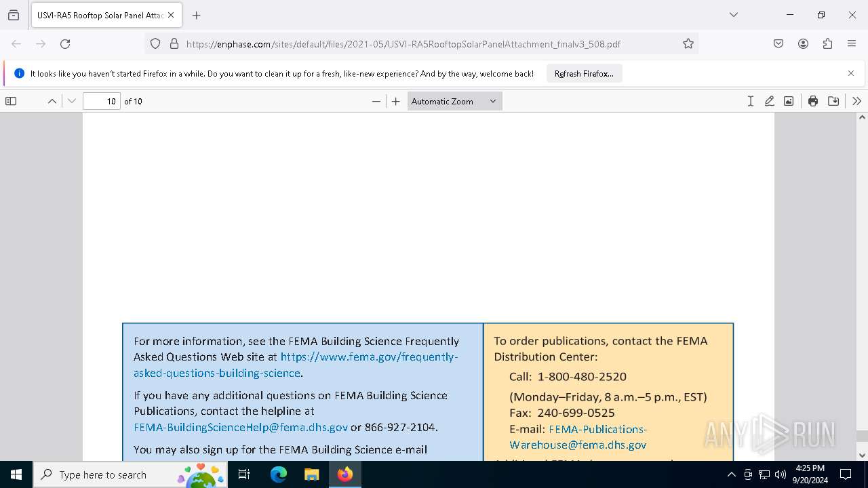Select the add image tool in PDF toolbar
The width and height of the screenshot is (868, 488).
[x=789, y=101]
